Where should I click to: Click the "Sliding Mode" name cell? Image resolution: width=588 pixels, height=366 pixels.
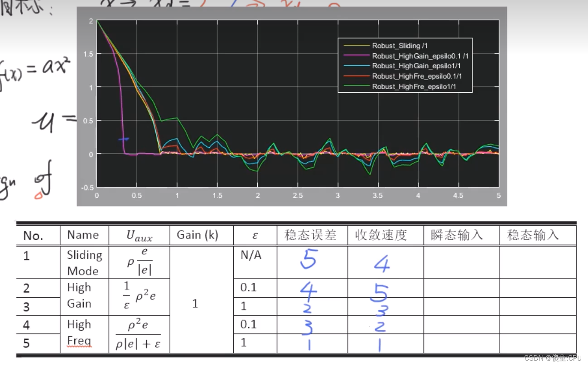coord(84,263)
